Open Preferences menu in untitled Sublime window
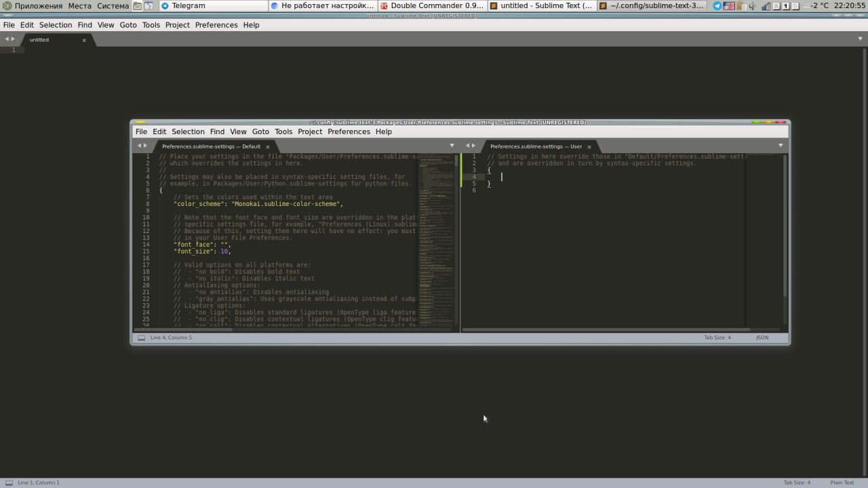The width and height of the screenshot is (868, 488). point(216,25)
